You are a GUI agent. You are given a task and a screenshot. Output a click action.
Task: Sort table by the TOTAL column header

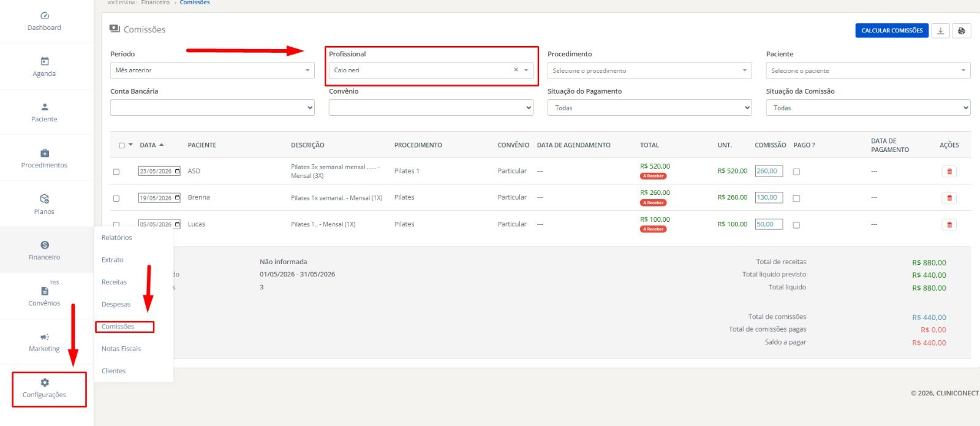click(649, 145)
